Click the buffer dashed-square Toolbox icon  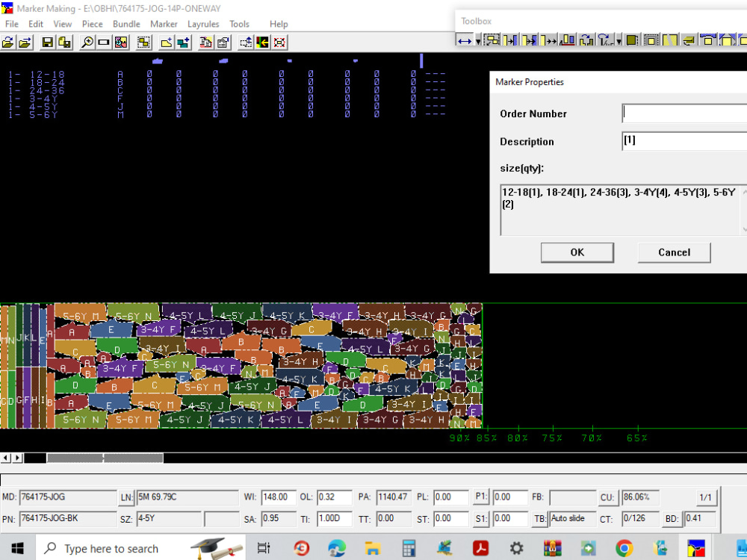651,40
